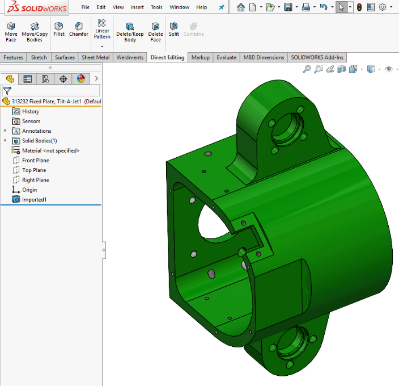Pin the menu bar
Image resolution: width=399 pixels, height=386 pixels.
click(221, 7)
